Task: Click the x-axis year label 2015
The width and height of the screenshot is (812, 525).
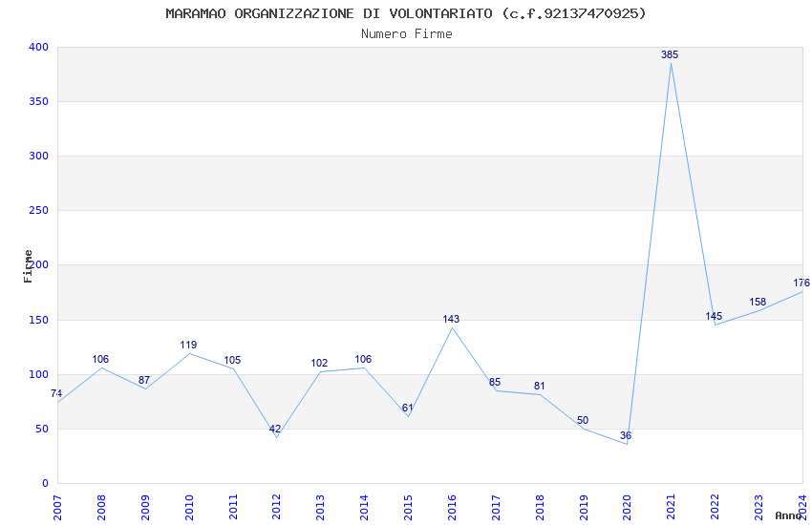Action: point(408,508)
